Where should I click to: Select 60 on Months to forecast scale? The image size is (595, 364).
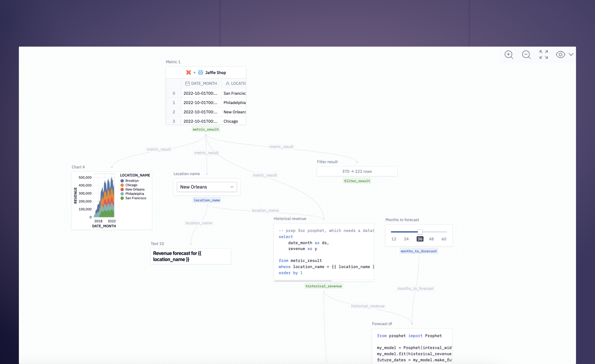click(444, 239)
